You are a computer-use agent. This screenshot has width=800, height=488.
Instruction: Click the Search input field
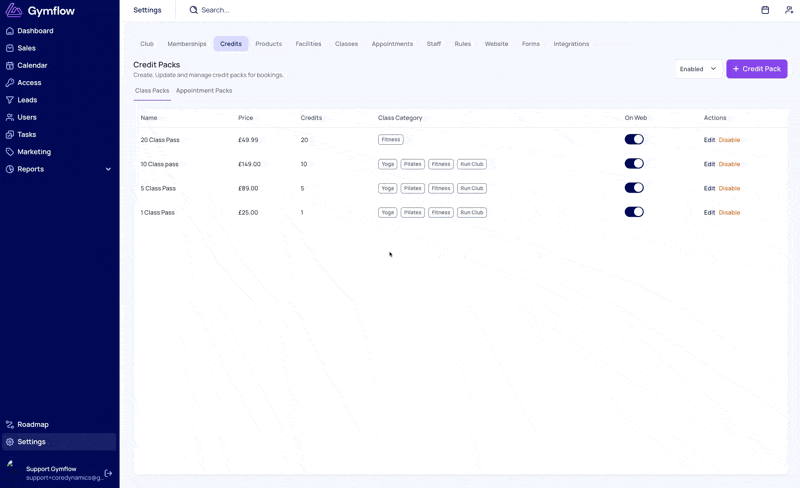[x=260, y=10]
